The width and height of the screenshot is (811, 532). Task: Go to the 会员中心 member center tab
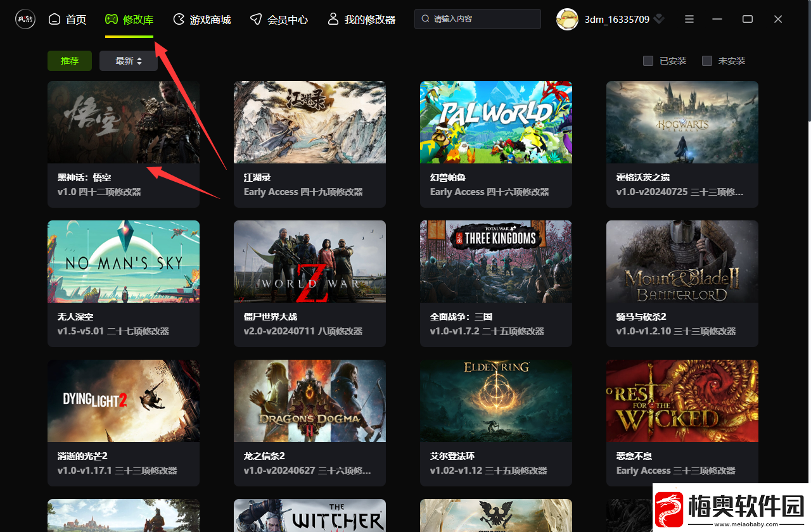point(279,20)
